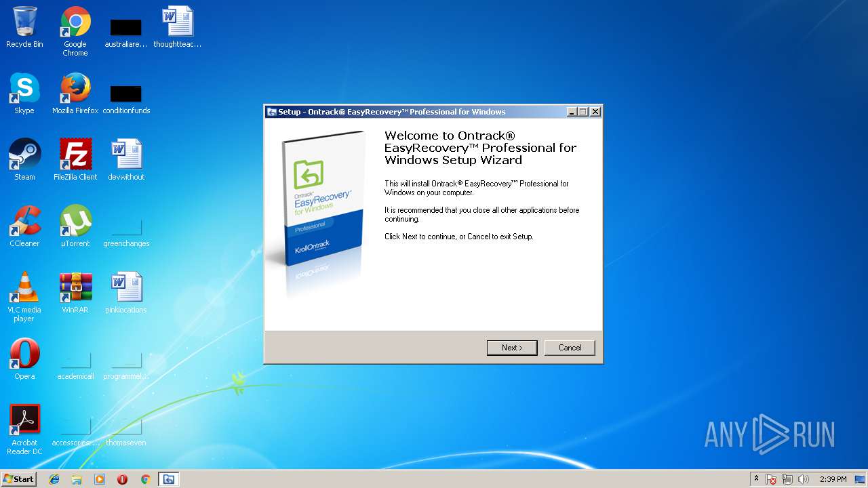
Task: Select the academicall desktop file
Action: (75, 365)
